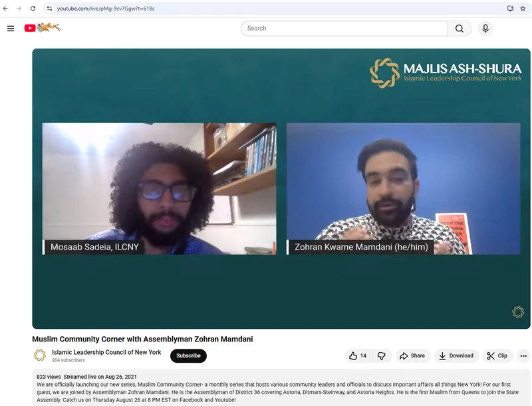Click the channel avatar logo
The image size is (532, 406).
tap(40, 355)
